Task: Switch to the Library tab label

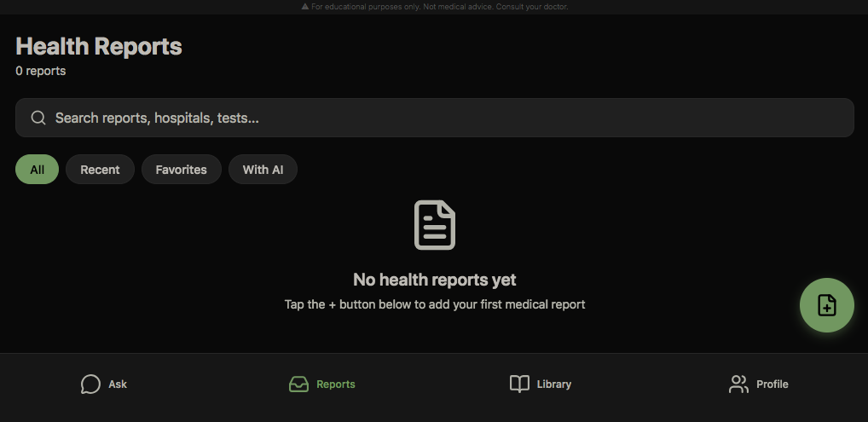Action: point(554,384)
